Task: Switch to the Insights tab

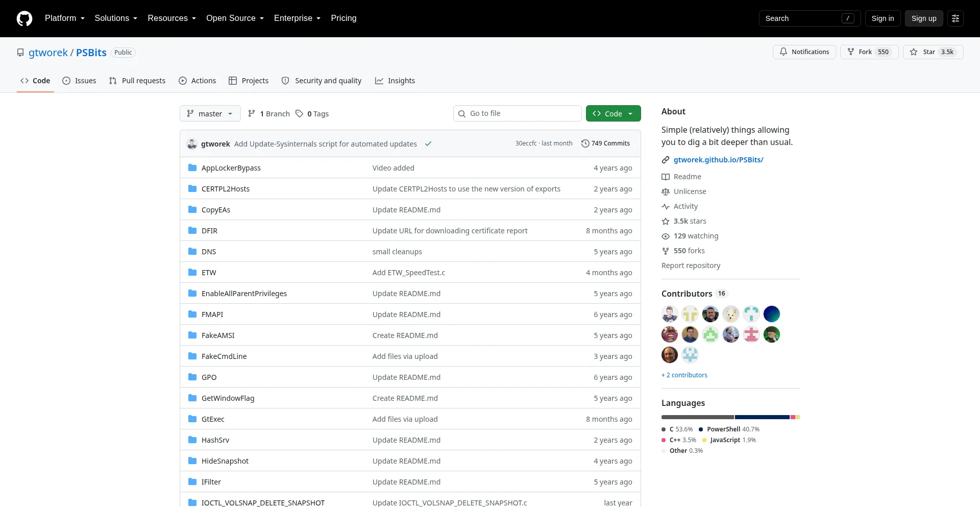Action: point(395,81)
